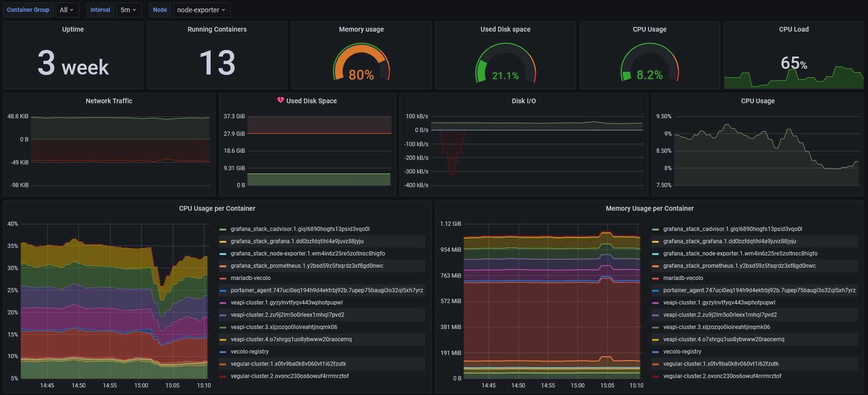Screen dimensions: 868x395
Task: Click the Used Disk space 21.1% gauge
Action: point(506,63)
